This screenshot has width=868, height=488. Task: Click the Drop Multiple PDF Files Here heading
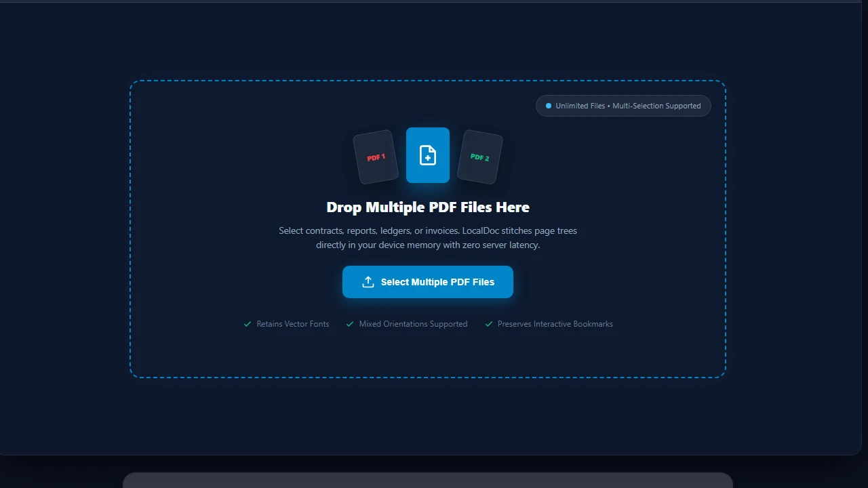pos(428,207)
